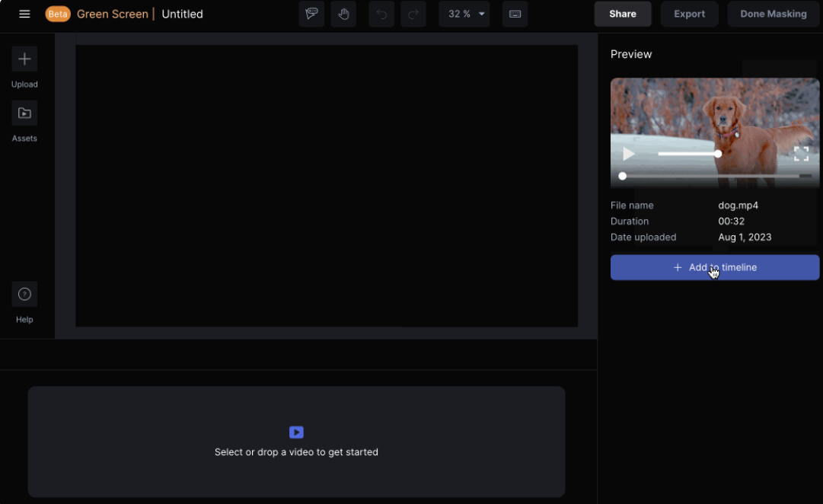Select the masking brush tool
This screenshot has width=823, height=504.
311,14
